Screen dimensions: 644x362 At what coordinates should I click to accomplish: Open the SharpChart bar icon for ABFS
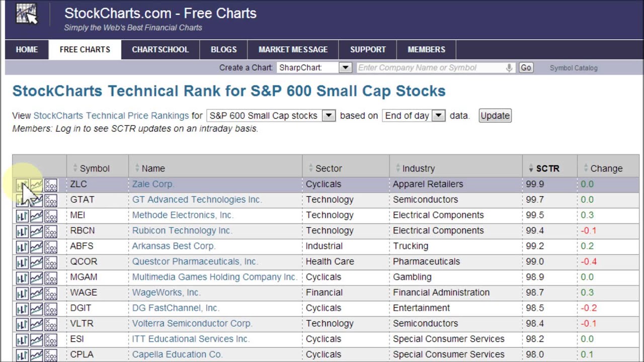tap(22, 247)
